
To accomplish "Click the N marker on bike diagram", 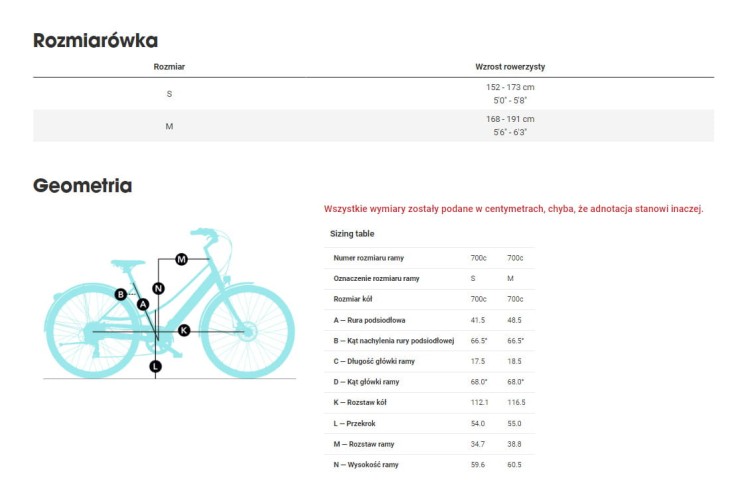I will (x=158, y=289).
